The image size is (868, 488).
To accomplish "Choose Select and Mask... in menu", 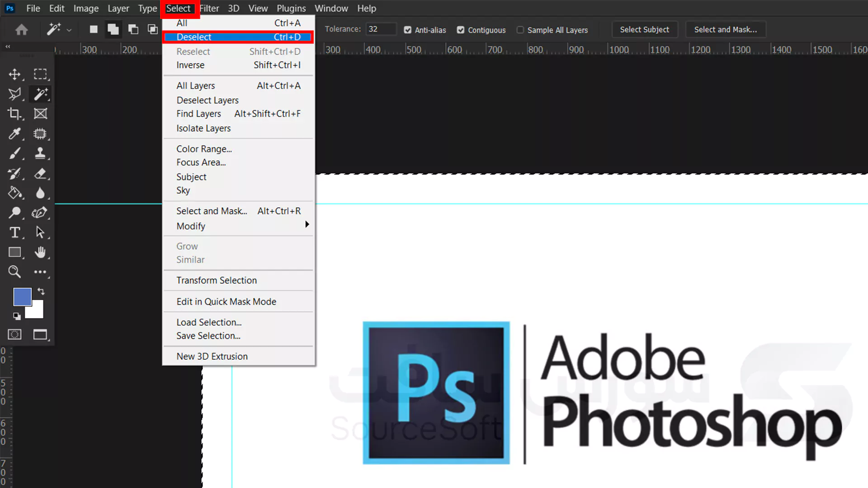I will click(x=239, y=211).
